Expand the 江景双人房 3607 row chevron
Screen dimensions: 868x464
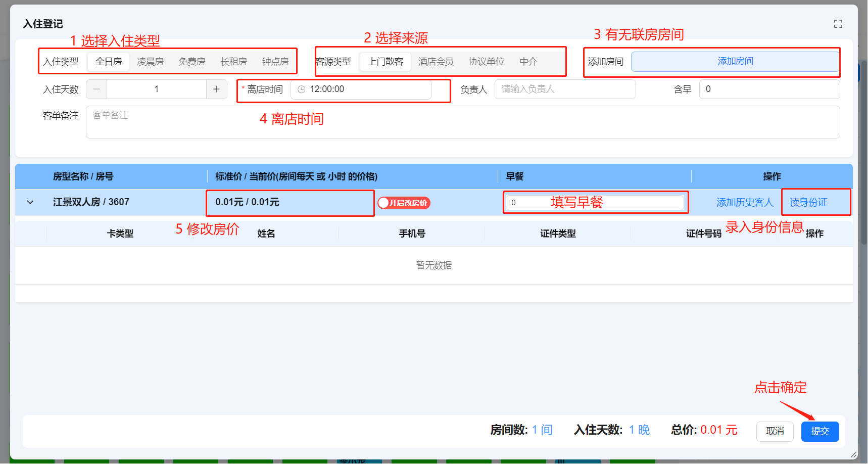pos(30,202)
